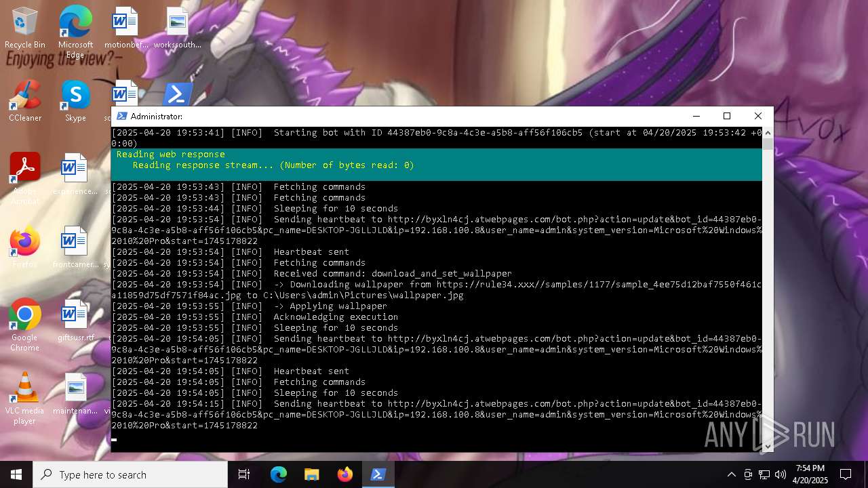Click the 'Heartbeat sent' line at 19:53:54
This screenshot has width=868, height=488.
point(230,252)
